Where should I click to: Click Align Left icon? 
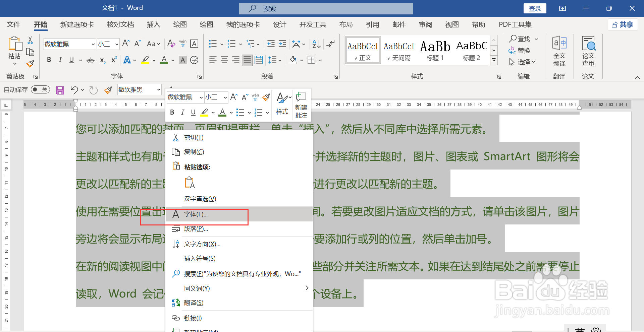[213, 60]
